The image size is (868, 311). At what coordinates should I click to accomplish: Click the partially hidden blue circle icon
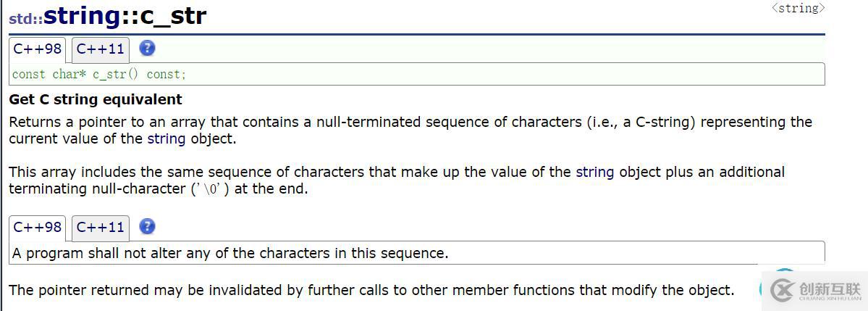click(762, 288)
